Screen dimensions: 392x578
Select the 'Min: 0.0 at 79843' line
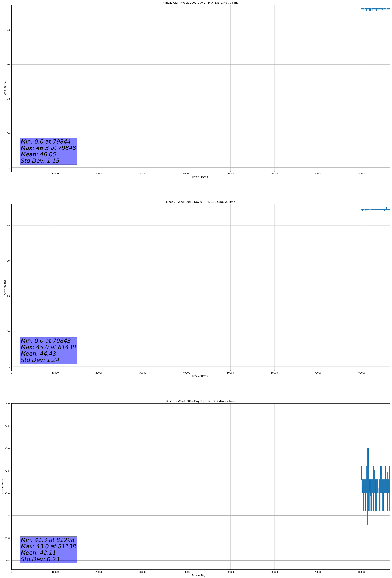[x=46, y=341]
